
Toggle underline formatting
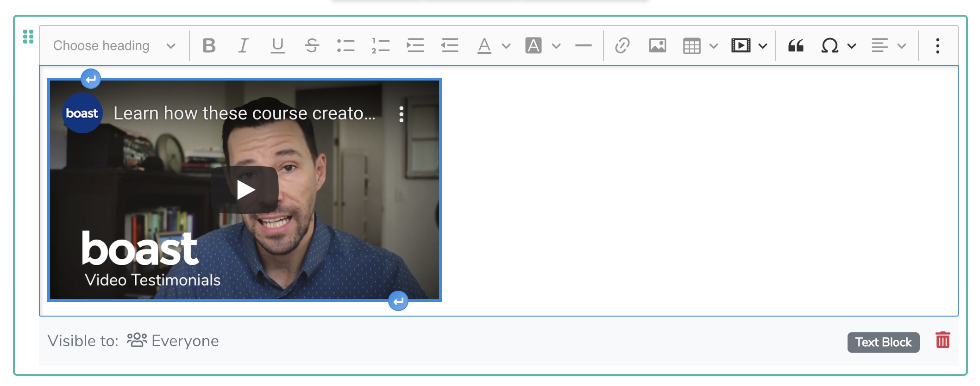click(277, 46)
